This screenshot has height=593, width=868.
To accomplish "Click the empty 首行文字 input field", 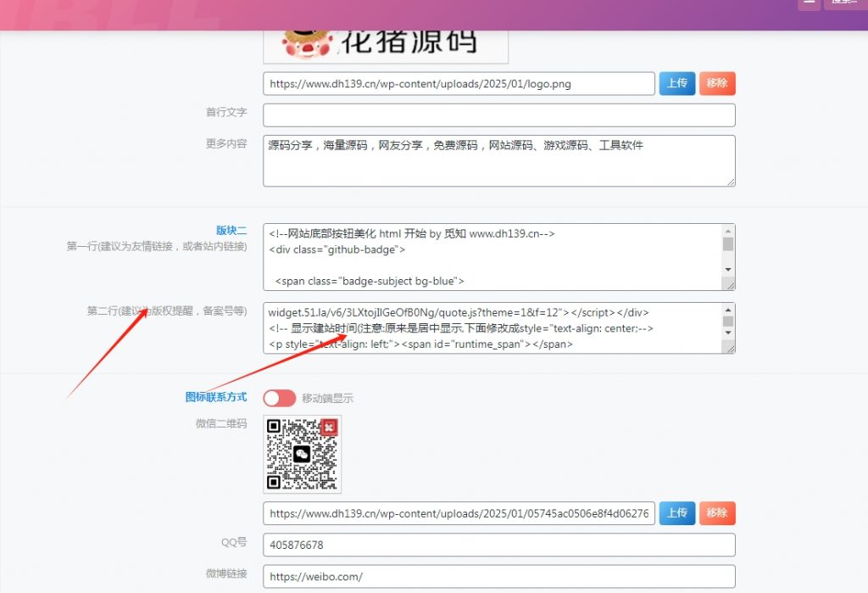I will pyautogui.click(x=499, y=115).
